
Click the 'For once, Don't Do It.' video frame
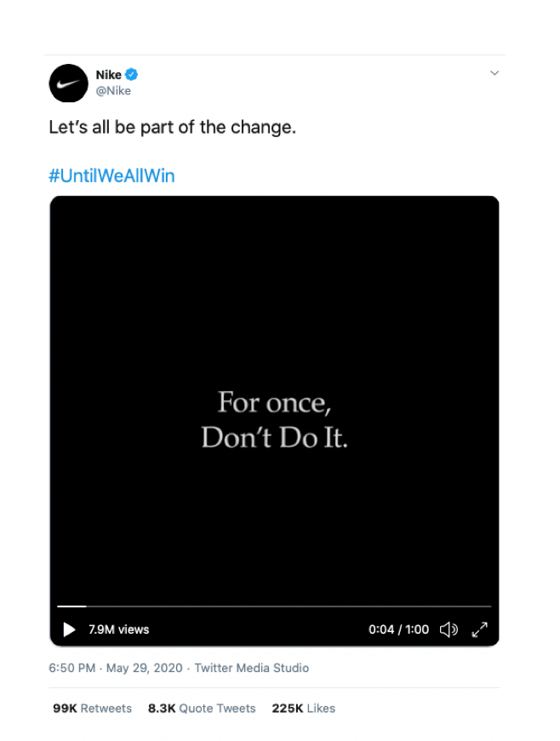(x=274, y=418)
